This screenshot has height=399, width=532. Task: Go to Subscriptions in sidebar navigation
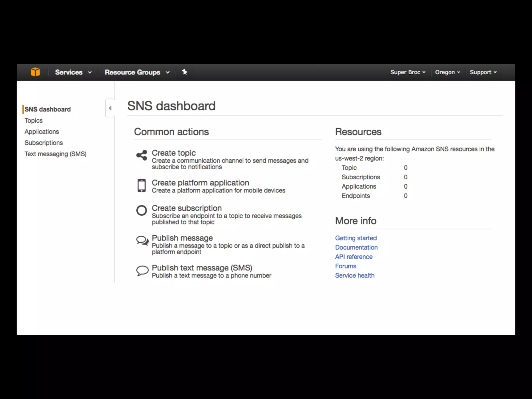[44, 143]
